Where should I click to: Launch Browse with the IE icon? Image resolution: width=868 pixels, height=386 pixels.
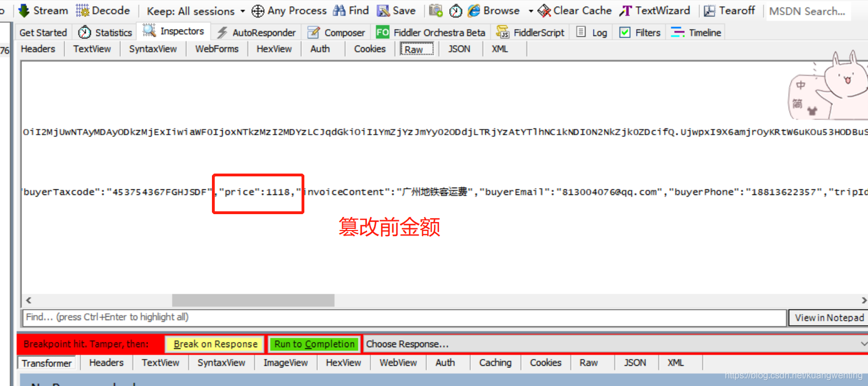click(x=493, y=11)
